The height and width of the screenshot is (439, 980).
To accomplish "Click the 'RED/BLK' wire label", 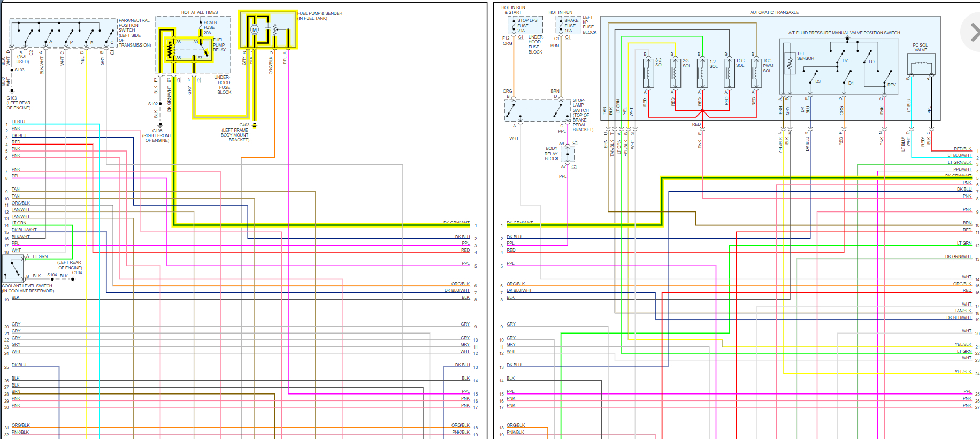I will click(962, 149).
